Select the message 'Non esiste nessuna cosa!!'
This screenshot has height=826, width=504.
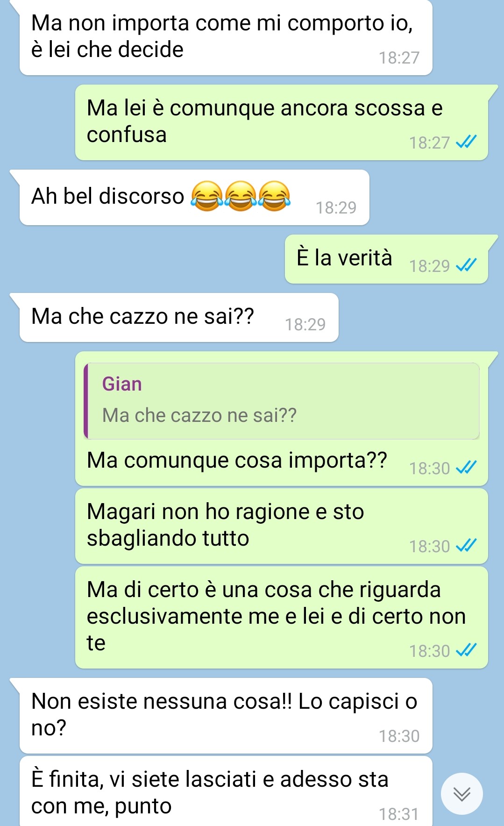point(226,716)
